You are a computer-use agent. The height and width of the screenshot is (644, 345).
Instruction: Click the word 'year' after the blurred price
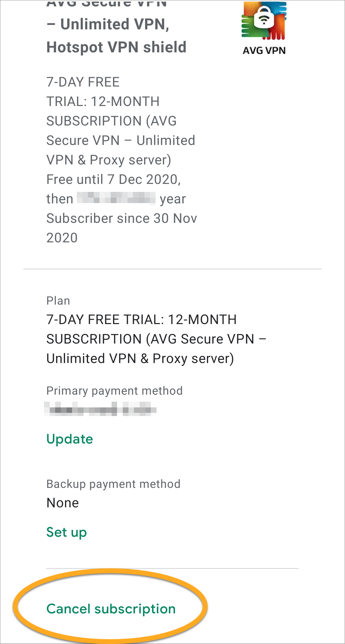click(x=173, y=199)
